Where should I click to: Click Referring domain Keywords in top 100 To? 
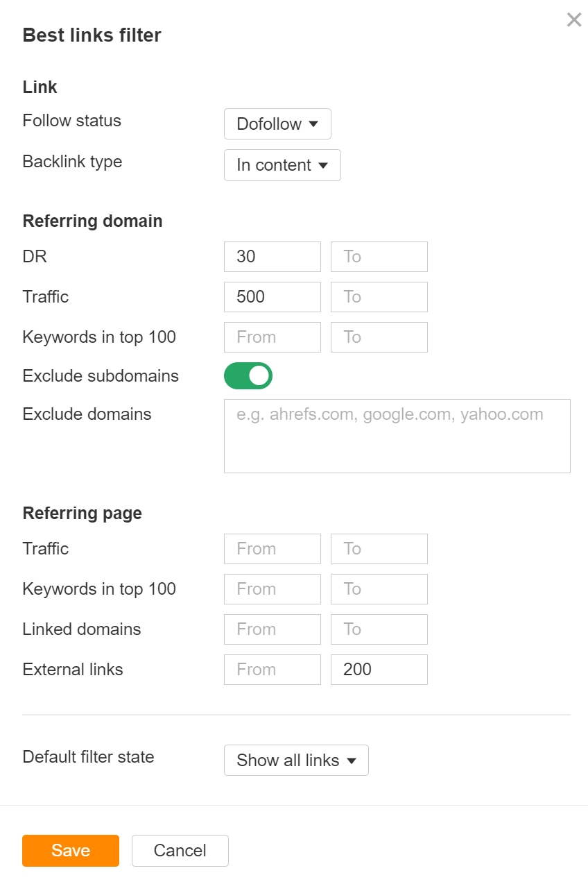tap(379, 337)
